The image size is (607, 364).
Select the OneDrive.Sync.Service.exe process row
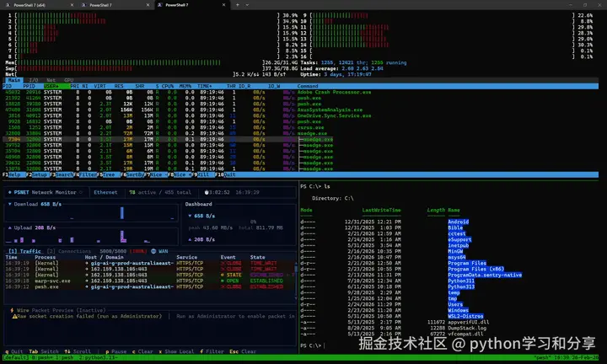(x=300, y=115)
